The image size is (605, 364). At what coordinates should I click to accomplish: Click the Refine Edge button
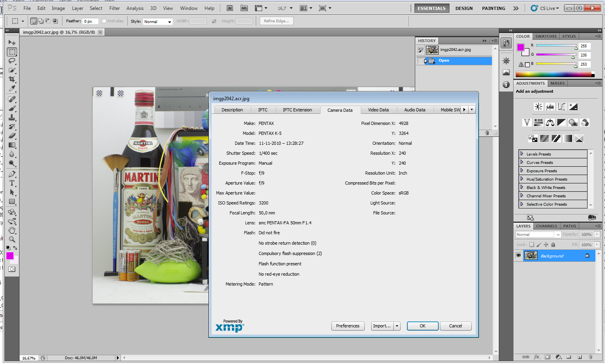click(x=276, y=21)
